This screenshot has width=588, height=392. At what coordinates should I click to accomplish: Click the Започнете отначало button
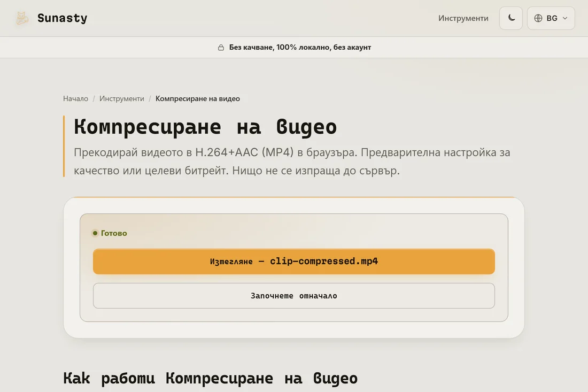click(x=293, y=296)
